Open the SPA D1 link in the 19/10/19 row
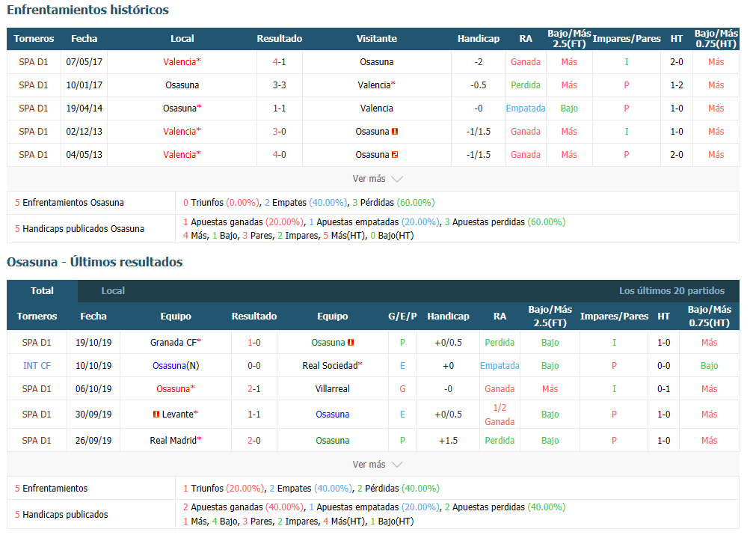The height and width of the screenshot is (535, 756). [x=37, y=342]
